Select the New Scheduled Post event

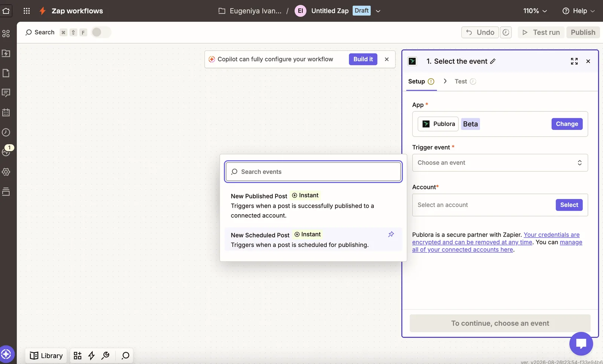313,239
